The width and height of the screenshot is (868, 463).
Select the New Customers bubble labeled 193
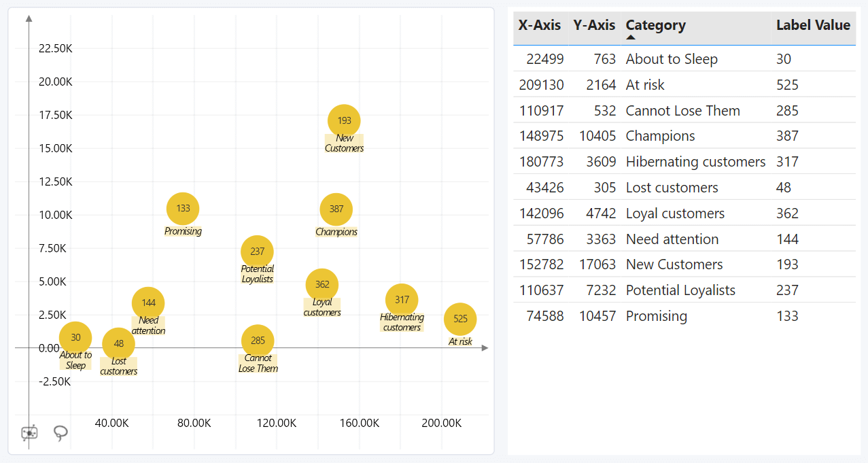(x=344, y=120)
